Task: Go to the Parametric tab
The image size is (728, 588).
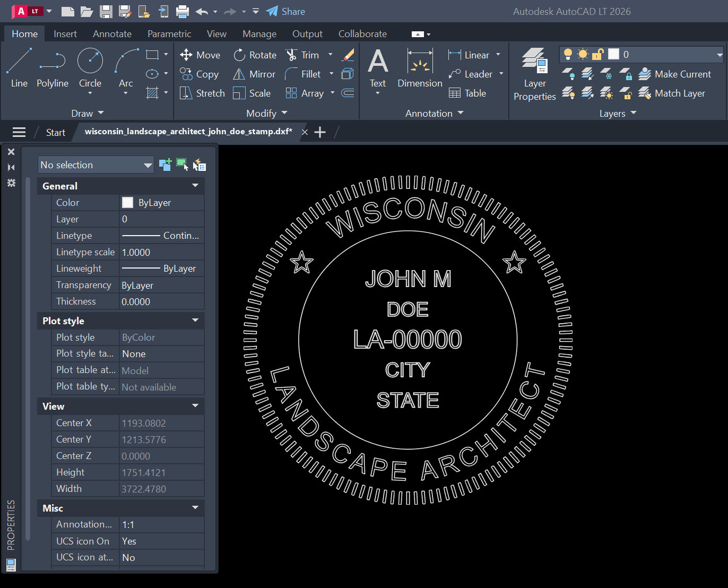Action: point(169,33)
